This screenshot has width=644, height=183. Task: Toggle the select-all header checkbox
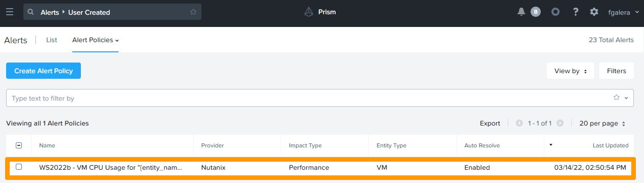tap(19, 145)
